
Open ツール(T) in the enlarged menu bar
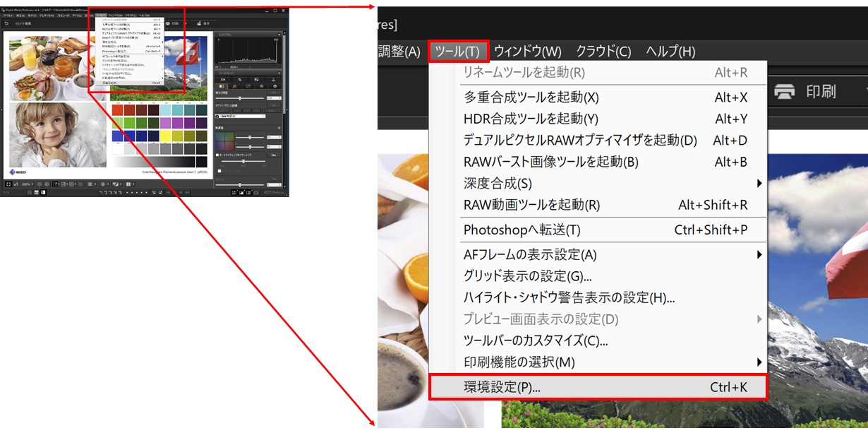coord(457,52)
